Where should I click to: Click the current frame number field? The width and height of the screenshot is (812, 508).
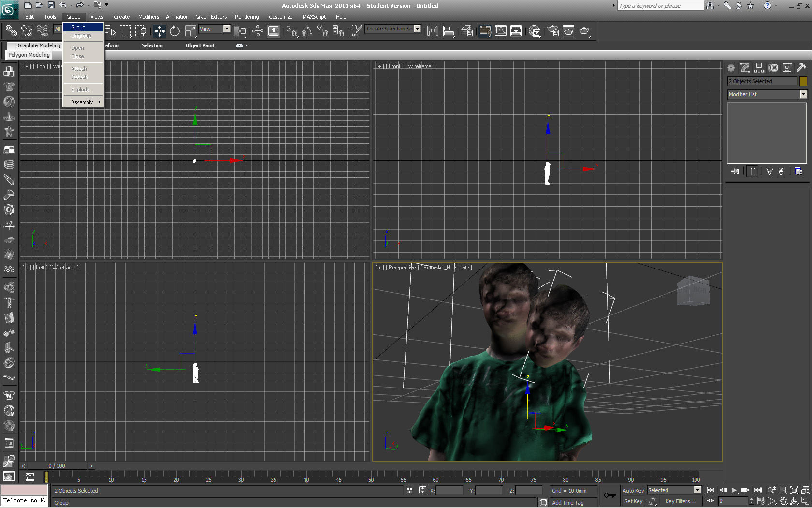[732, 501]
